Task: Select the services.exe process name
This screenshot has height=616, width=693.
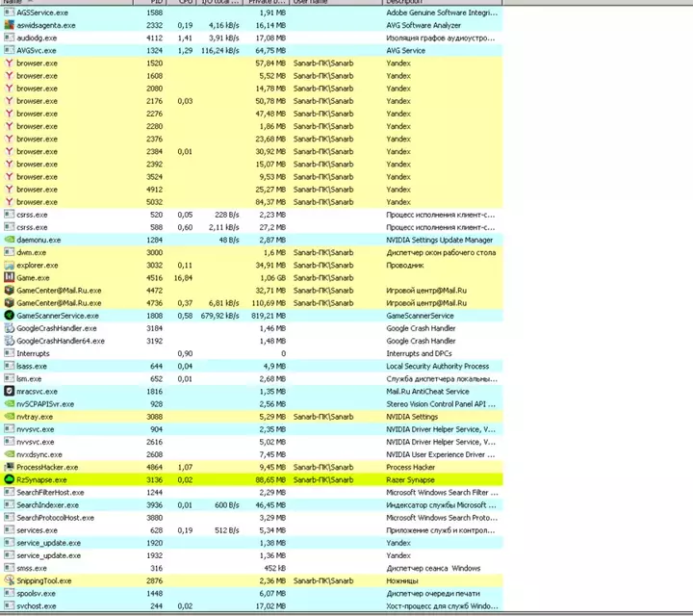Action: pyautogui.click(x=38, y=530)
